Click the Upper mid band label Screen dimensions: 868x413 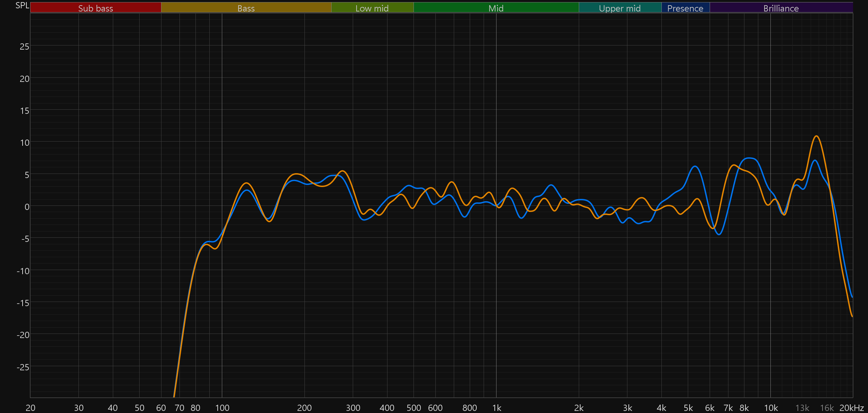tap(620, 8)
